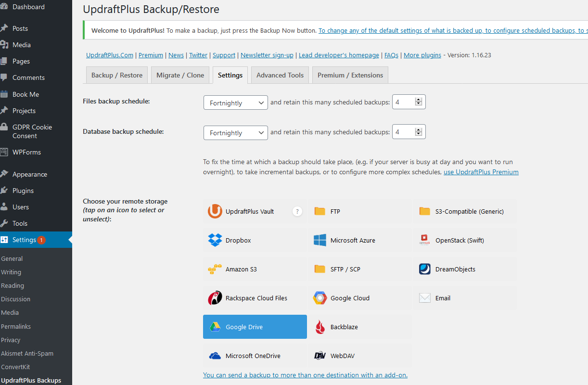588x385 pixels.
Task: Open the Permalinks settings submenu item
Action: pyautogui.click(x=16, y=326)
